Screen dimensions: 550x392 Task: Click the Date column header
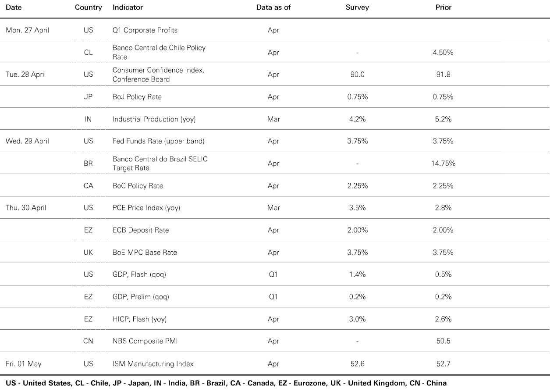14,7
